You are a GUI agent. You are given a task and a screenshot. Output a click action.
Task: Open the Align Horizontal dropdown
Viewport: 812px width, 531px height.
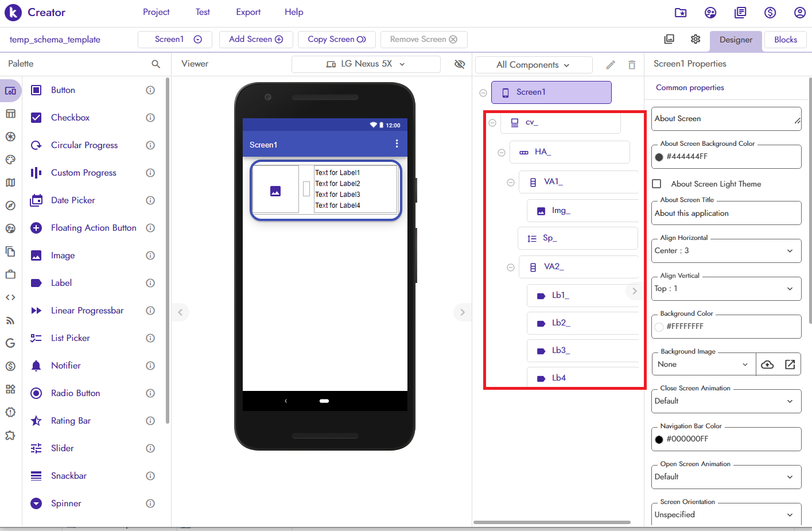pos(726,251)
